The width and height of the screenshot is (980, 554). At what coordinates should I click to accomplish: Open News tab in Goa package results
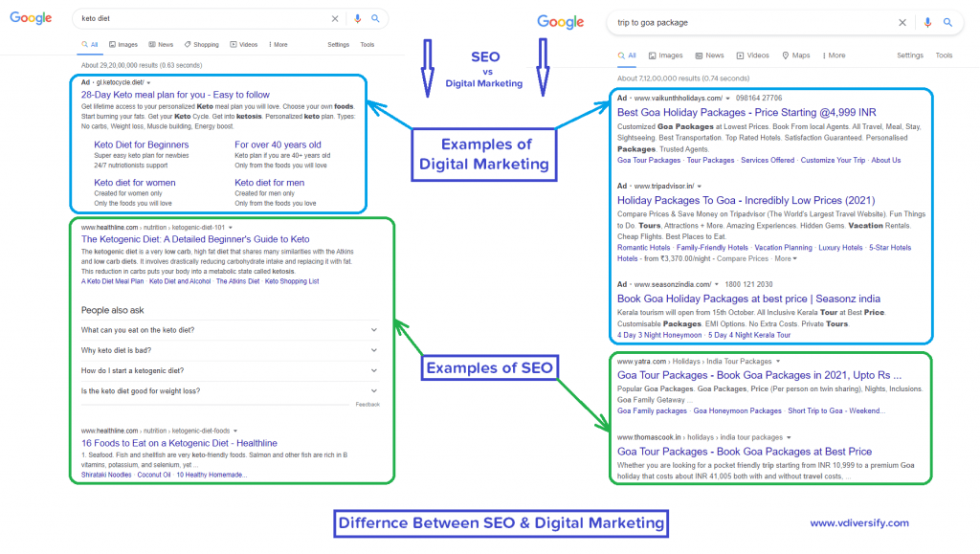pos(709,55)
